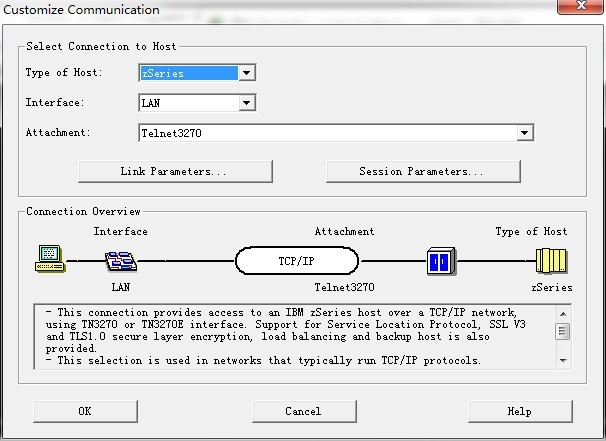Click 'Telnet3270' caption in Connection Overview
606x441 pixels.
(344, 287)
